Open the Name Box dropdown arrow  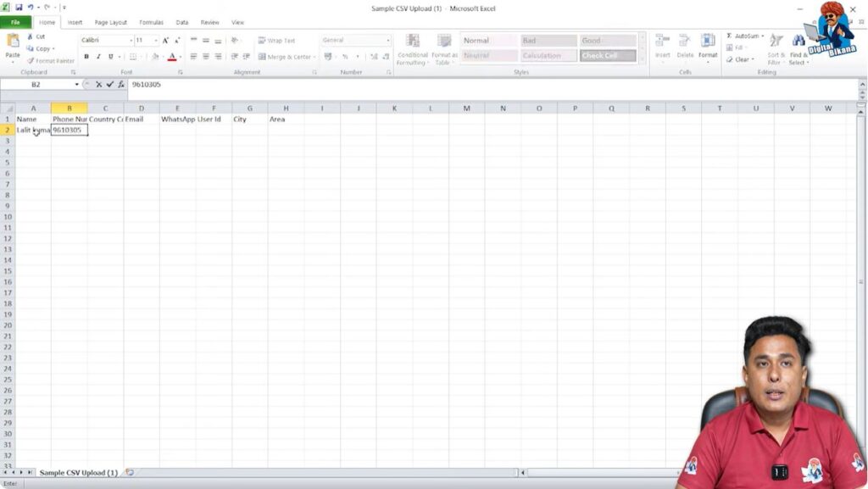pos(76,85)
